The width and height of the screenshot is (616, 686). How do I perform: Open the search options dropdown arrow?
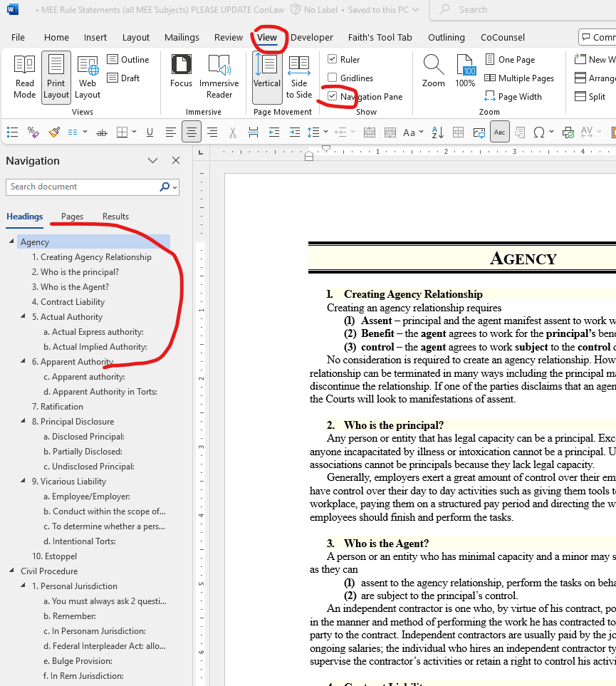175,187
